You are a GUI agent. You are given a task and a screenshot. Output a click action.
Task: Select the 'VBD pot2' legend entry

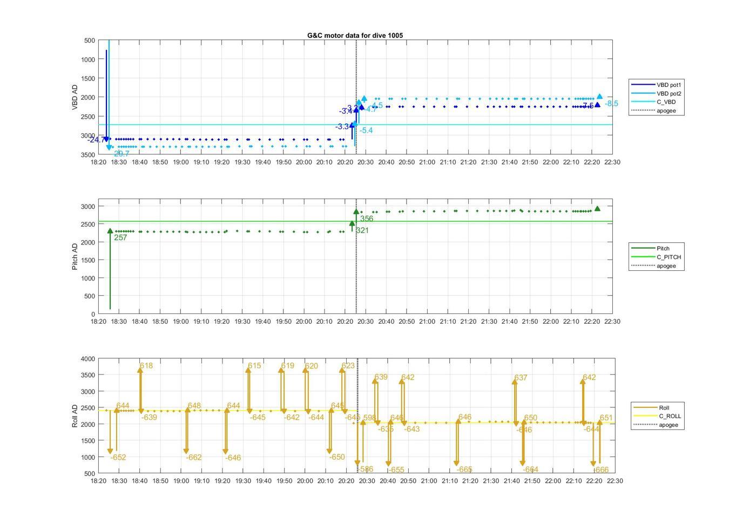tap(657, 93)
